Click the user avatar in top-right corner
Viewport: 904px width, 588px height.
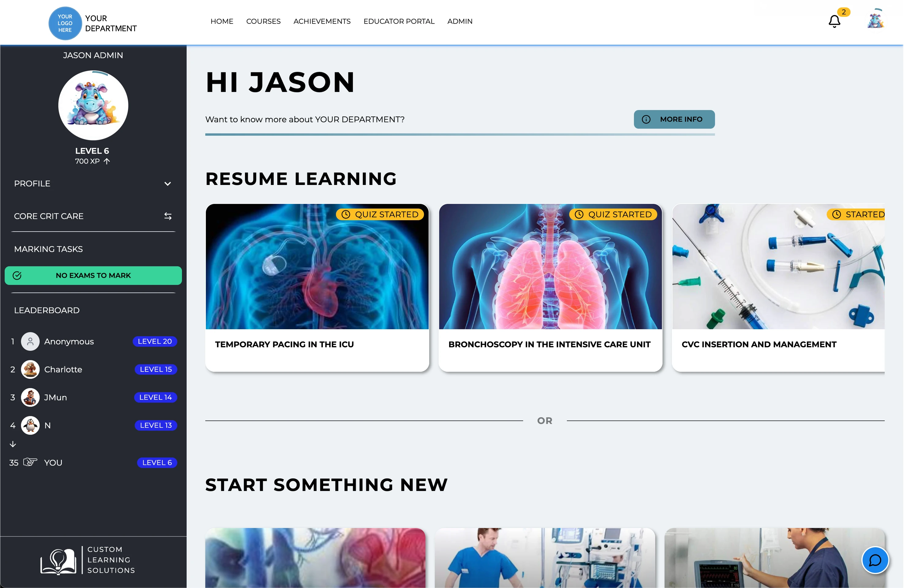(x=876, y=19)
